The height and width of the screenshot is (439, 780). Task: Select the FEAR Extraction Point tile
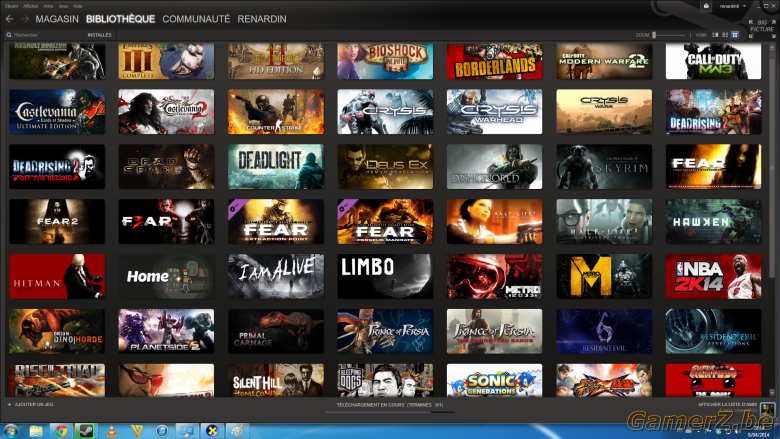pos(276,221)
